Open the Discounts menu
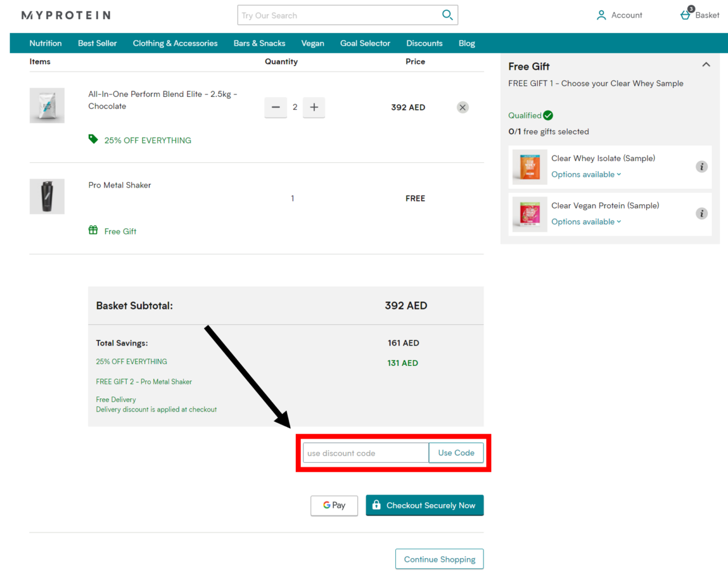This screenshot has width=728, height=577. pyautogui.click(x=424, y=43)
